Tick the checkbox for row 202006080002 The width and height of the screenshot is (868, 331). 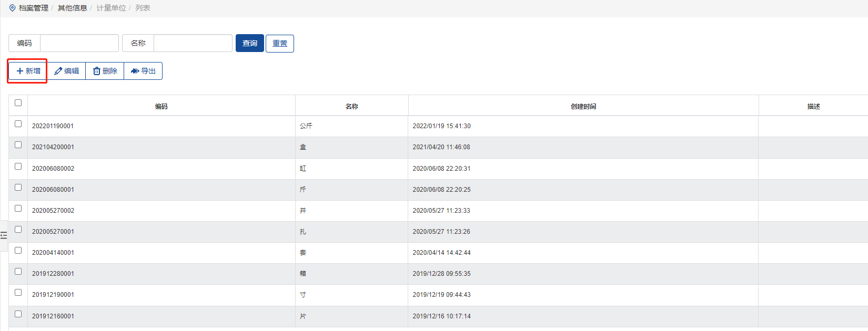pos(18,167)
